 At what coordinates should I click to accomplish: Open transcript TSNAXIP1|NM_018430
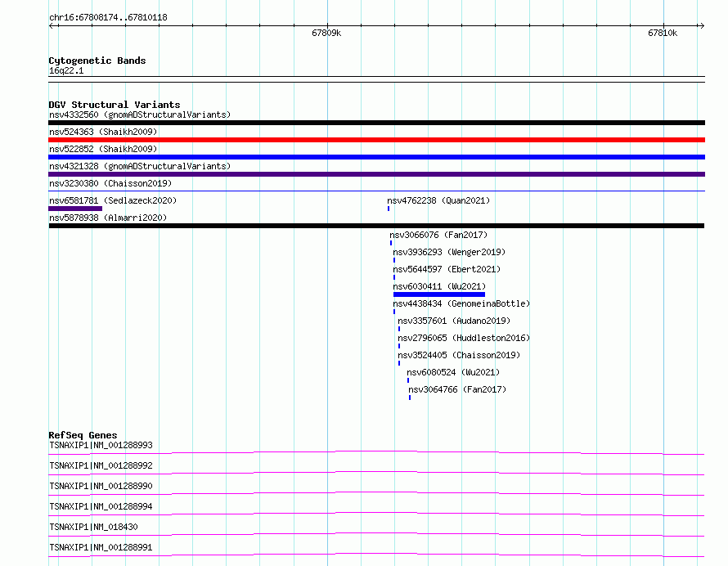click(93, 527)
